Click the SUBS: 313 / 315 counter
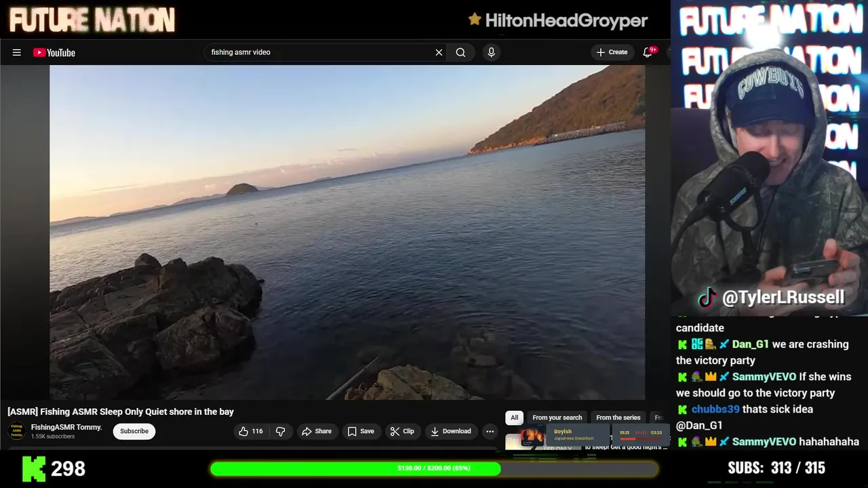The image size is (868, 488). click(x=776, y=468)
